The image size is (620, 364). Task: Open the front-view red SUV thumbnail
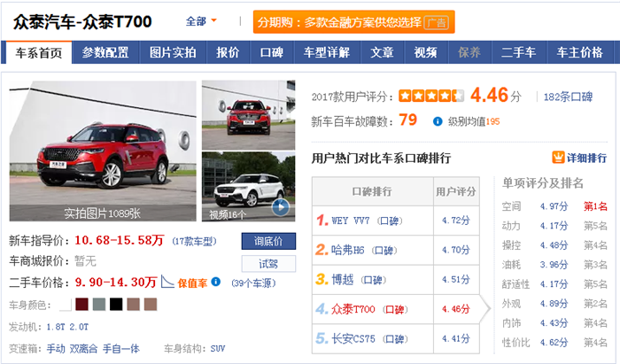pos(248,115)
